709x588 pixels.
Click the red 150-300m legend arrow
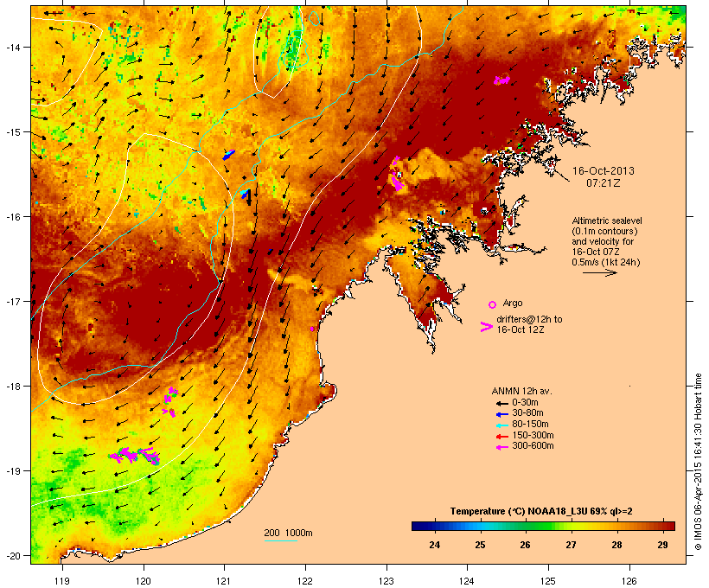click(x=501, y=437)
